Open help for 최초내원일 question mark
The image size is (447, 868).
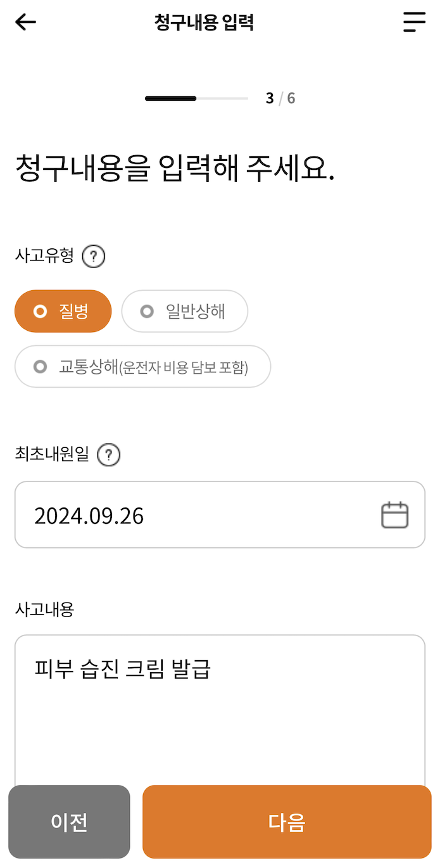(108, 454)
